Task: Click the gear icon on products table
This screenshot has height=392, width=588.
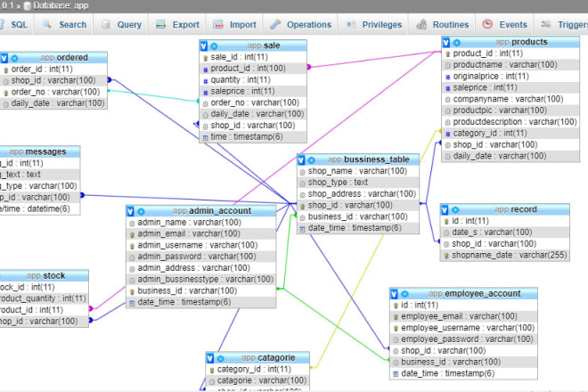Action: click(456, 43)
